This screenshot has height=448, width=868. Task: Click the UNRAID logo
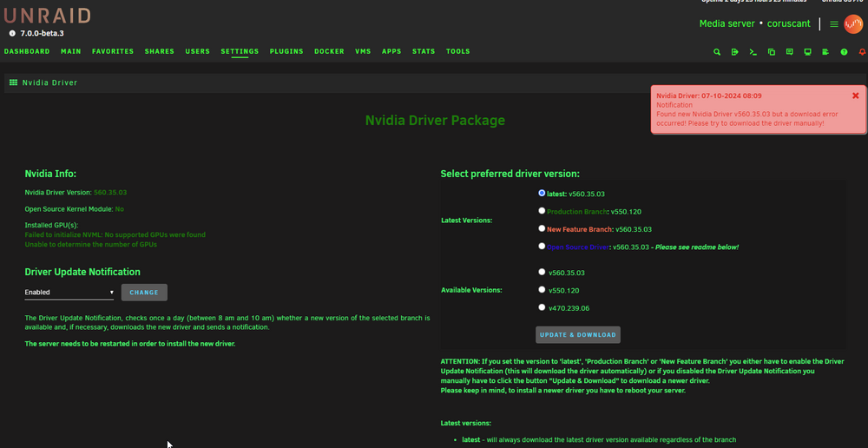[47, 16]
